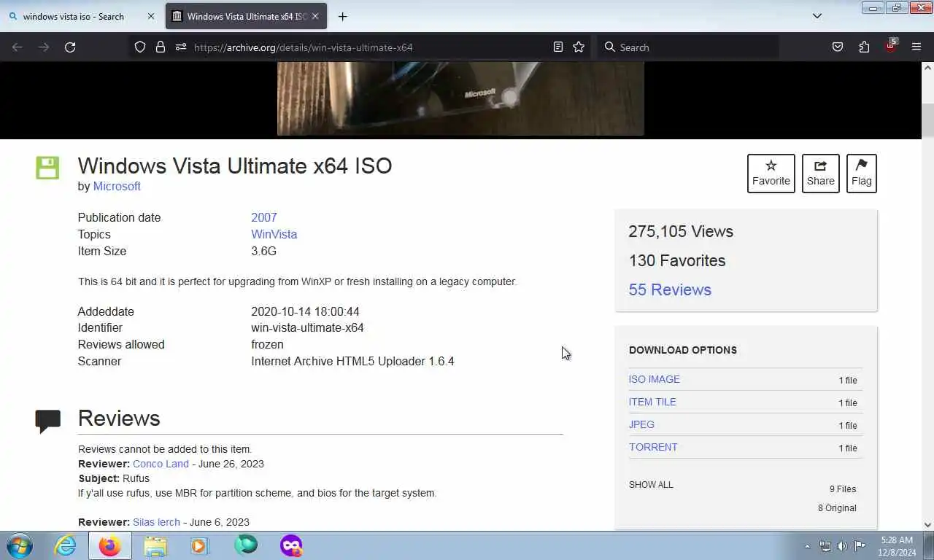Screen dimensions: 934x560
Task: Favorite this item with star button
Action: tap(771, 174)
